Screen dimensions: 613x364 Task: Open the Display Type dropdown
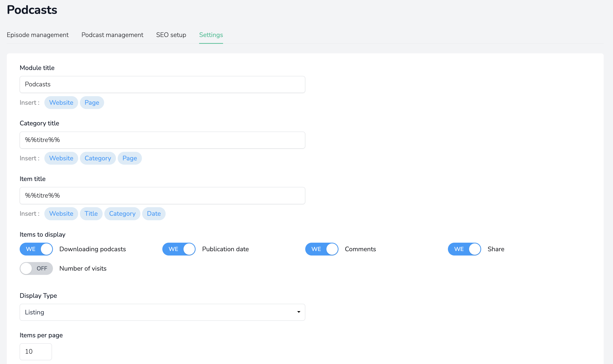click(x=162, y=312)
